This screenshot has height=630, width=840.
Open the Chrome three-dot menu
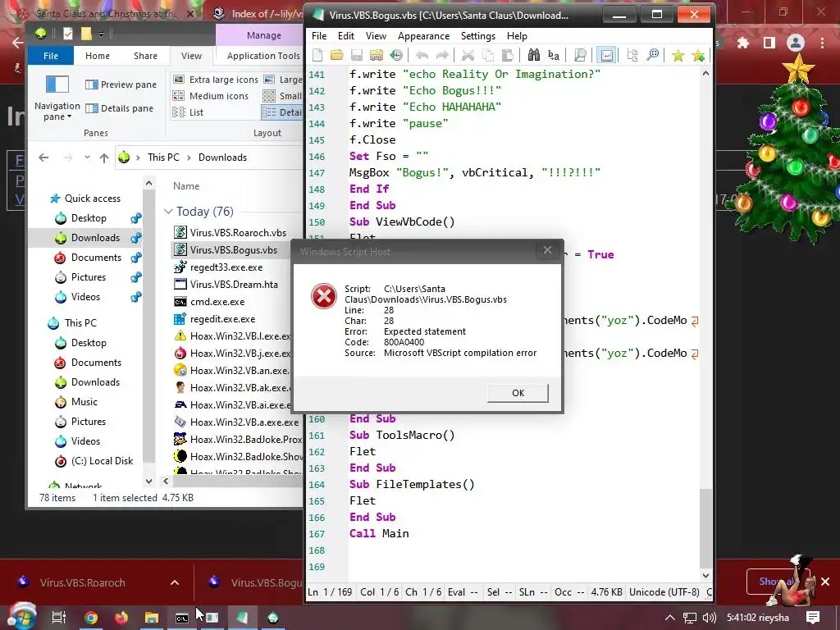coord(822,43)
